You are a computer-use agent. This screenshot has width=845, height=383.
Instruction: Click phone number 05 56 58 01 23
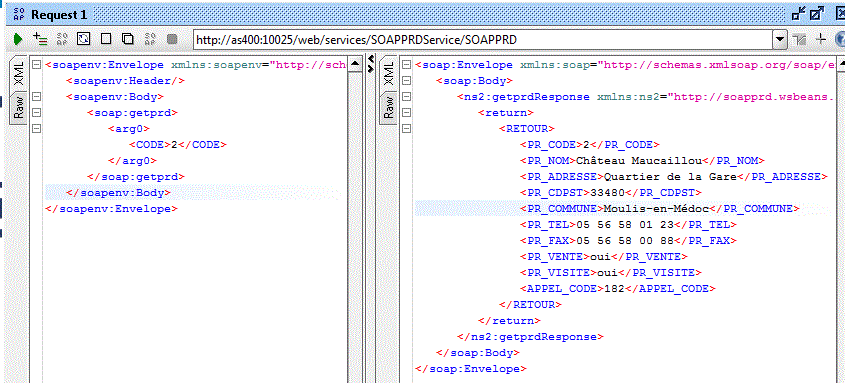625,225
